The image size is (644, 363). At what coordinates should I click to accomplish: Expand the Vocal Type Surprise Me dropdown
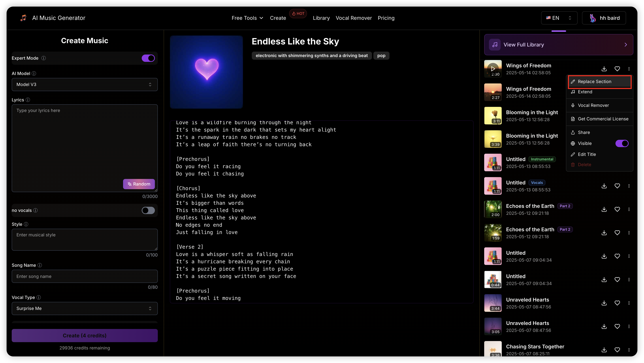[84, 308]
